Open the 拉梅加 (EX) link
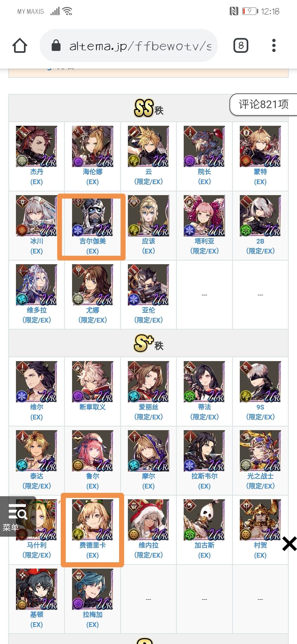The image size is (297, 644). pyautogui.click(x=92, y=620)
